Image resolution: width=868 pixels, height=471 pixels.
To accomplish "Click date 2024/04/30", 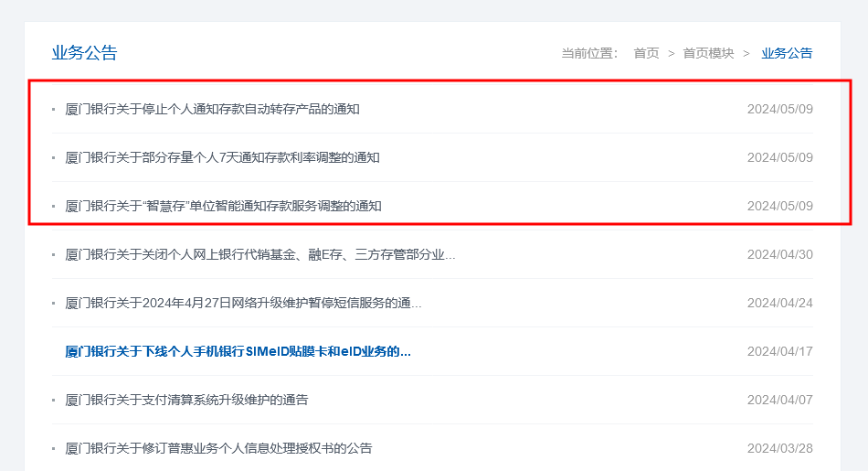I will pyautogui.click(x=780, y=254).
